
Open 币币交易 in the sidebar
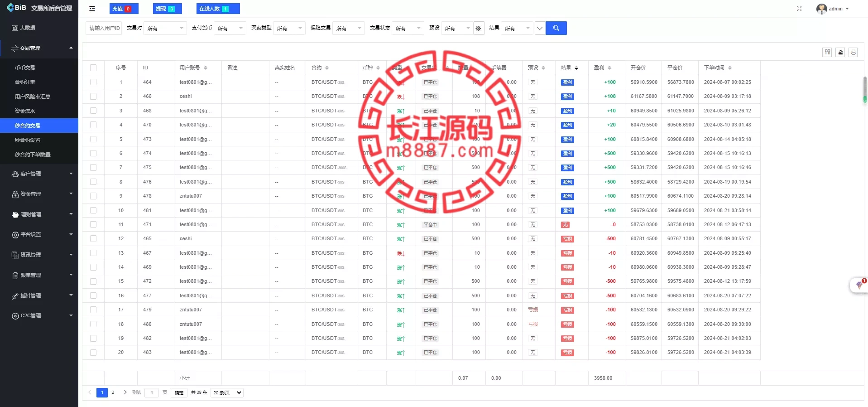tap(39, 68)
